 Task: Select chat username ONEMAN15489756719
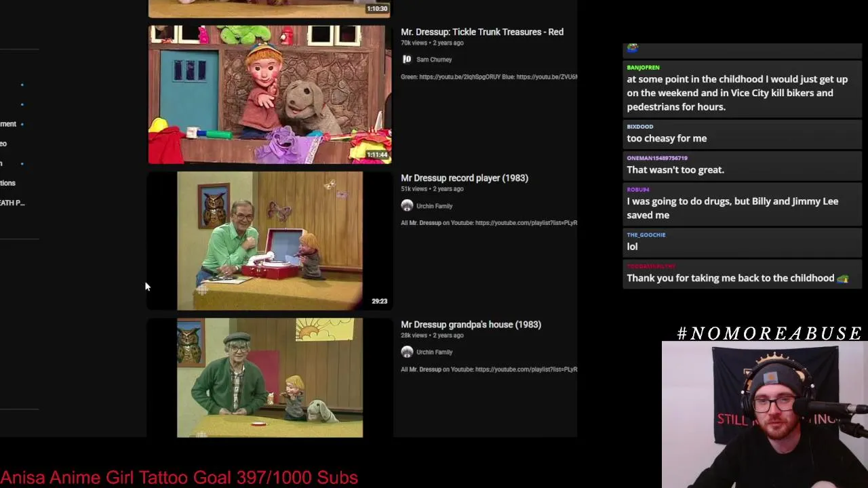coord(657,158)
